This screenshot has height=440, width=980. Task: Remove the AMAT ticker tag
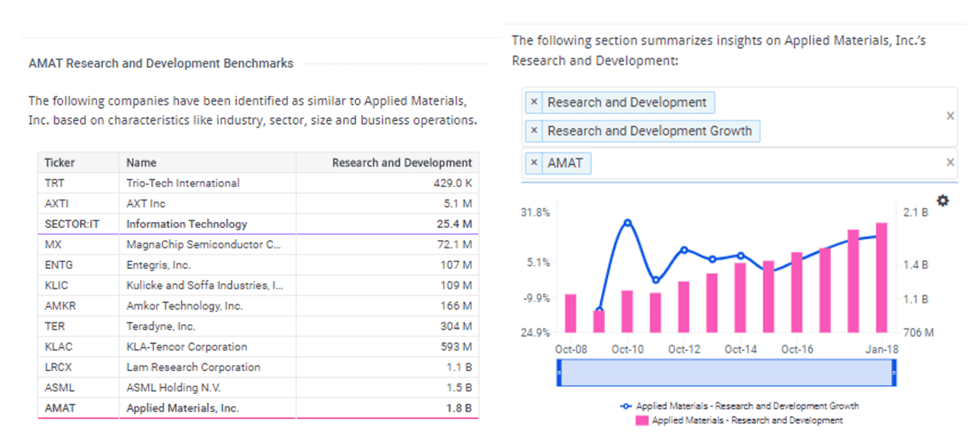click(x=534, y=163)
